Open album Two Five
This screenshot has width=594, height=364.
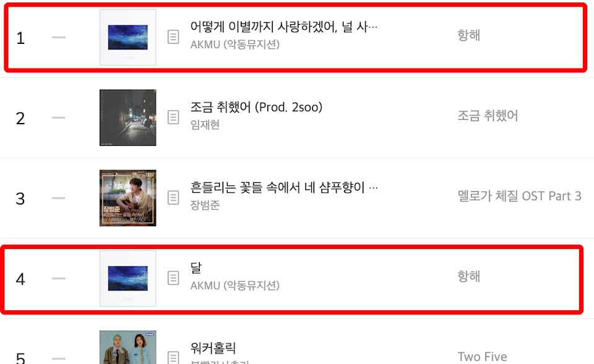(x=482, y=357)
